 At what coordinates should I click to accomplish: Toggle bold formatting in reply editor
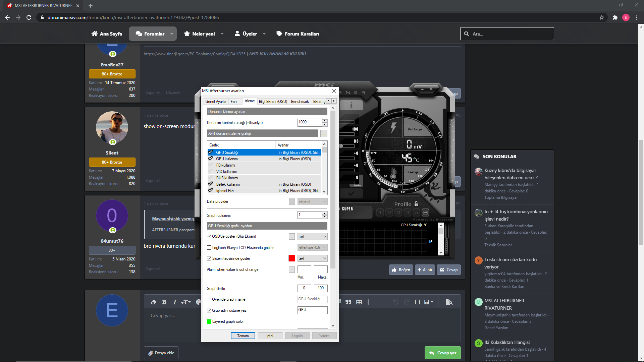point(164,302)
